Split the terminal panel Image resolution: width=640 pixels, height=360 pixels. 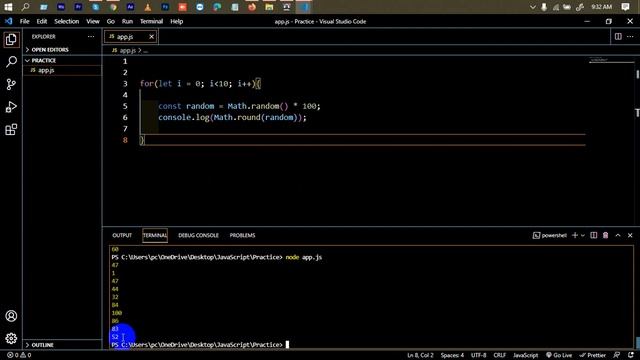click(x=593, y=236)
